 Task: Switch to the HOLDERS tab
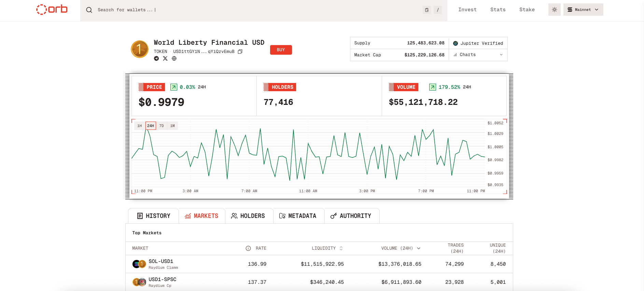coord(249,216)
